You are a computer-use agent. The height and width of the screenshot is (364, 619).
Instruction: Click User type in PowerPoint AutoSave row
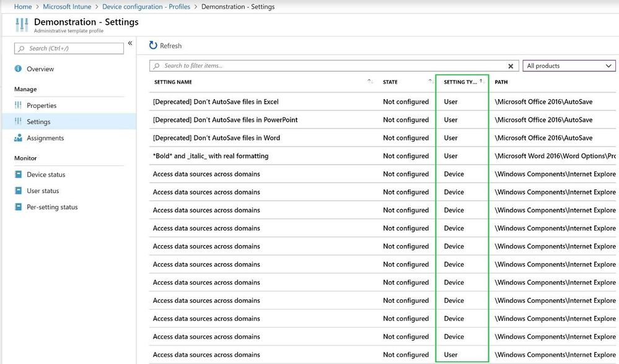pos(450,120)
